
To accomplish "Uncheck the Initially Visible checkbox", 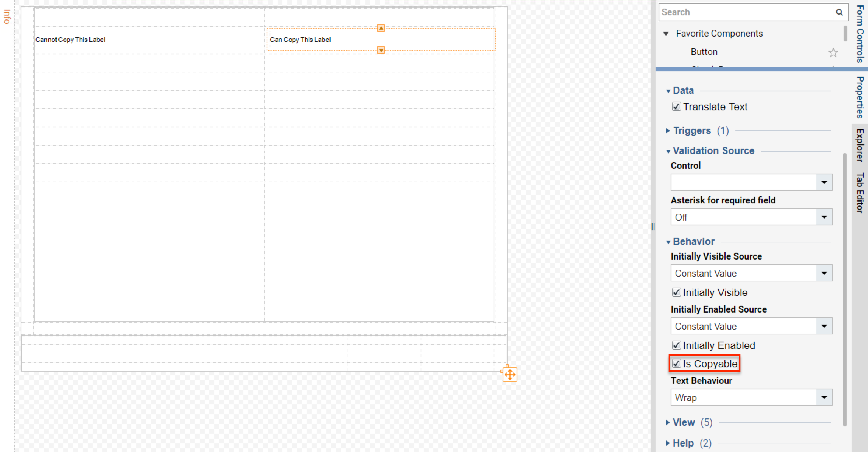I will (676, 292).
